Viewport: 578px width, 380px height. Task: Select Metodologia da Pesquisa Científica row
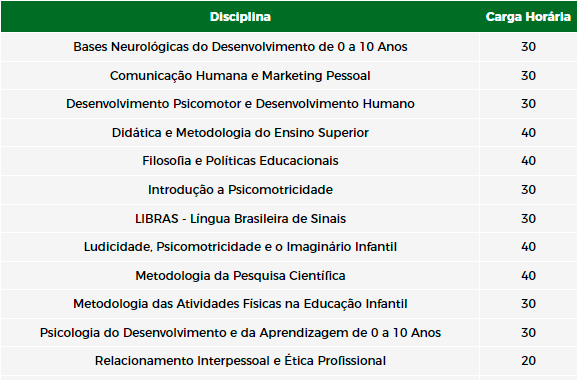click(x=240, y=276)
